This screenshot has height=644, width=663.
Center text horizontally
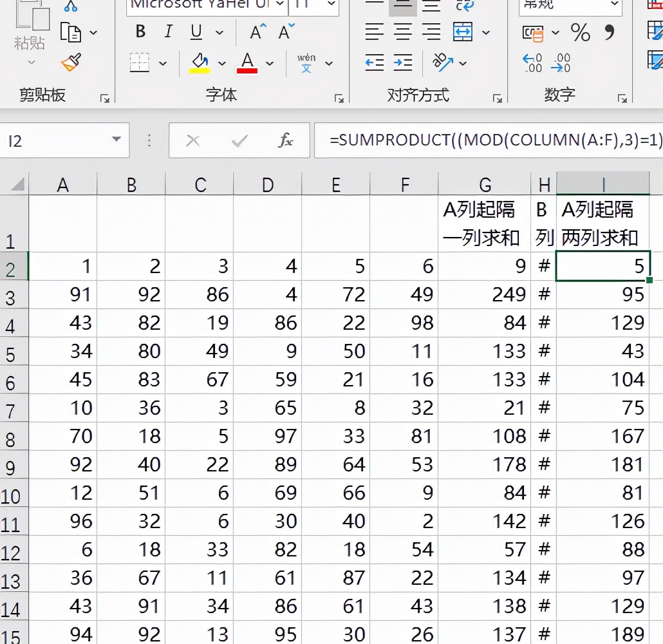(402, 32)
